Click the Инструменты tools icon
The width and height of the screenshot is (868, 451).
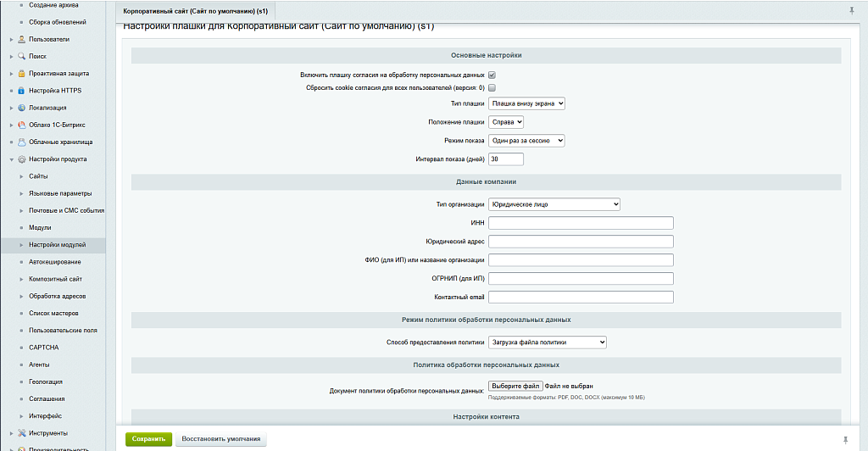click(21, 433)
